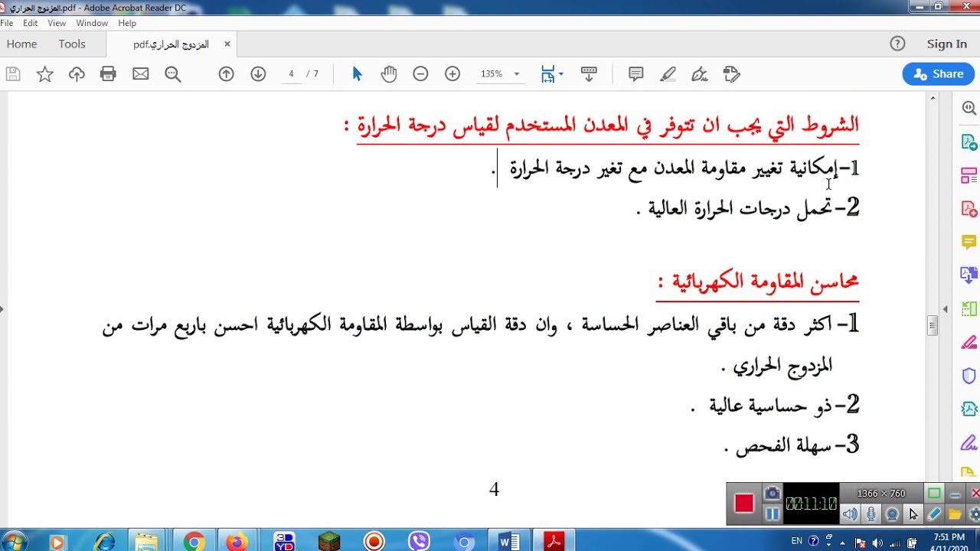Toggle microphone recording
Image resolution: width=980 pixels, height=551 pixels.
pos(871,514)
